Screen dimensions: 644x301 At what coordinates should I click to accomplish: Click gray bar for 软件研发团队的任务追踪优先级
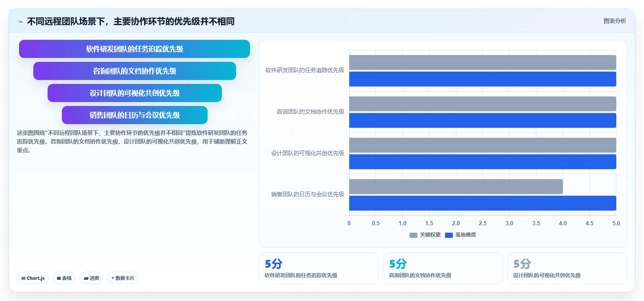click(x=483, y=62)
